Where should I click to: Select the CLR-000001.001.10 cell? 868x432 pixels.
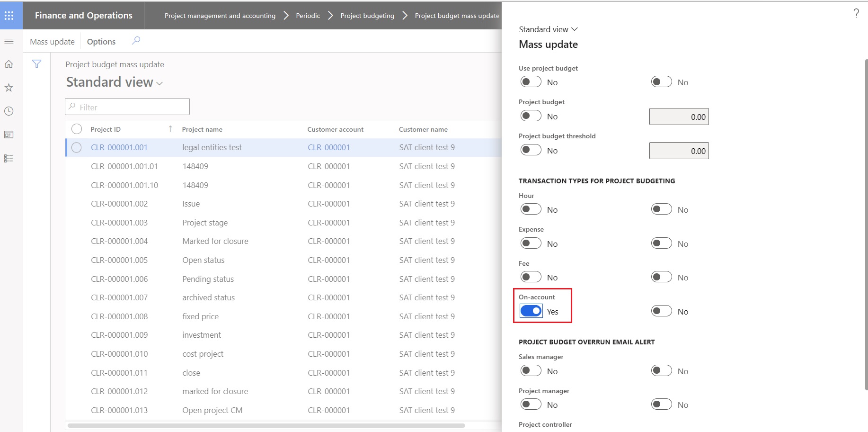click(x=124, y=185)
